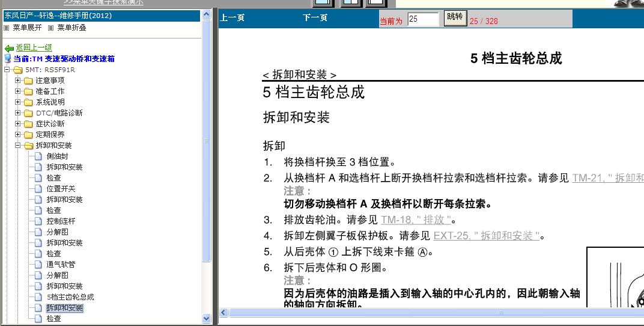Viewport: 644px width, 326px height.
Task: Open the TM-21 reference link
Action: click(x=608, y=178)
